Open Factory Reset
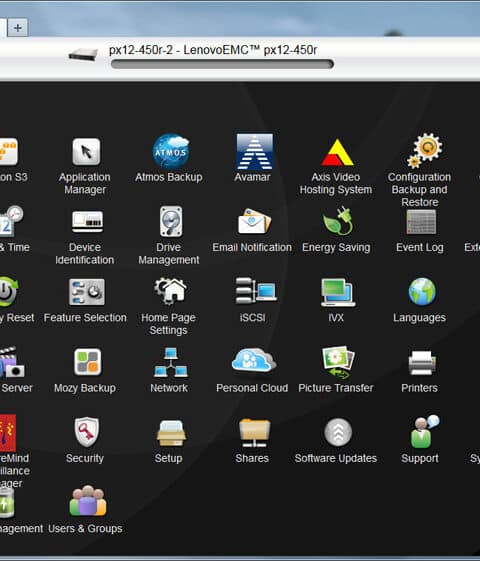 tap(9, 292)
